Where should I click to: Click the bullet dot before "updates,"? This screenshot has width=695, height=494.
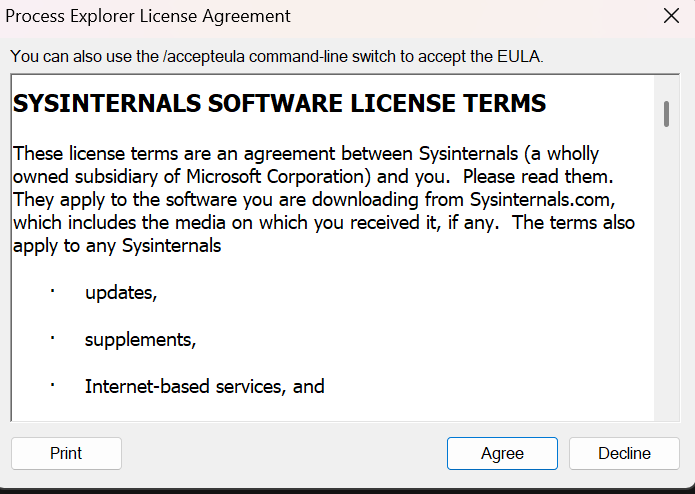52,291
